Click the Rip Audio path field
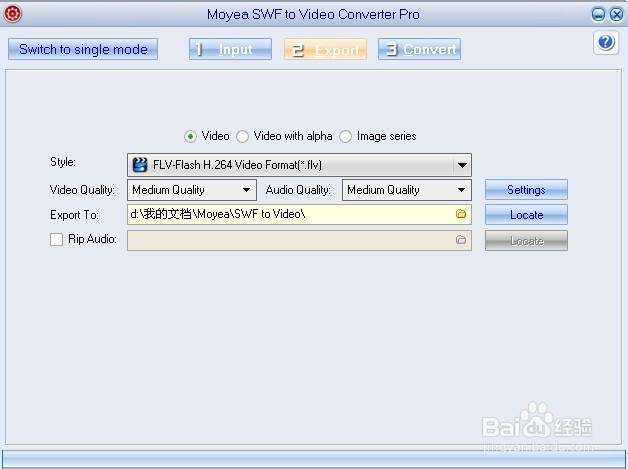Screen dimensions: 628x469 pos(299,240)
